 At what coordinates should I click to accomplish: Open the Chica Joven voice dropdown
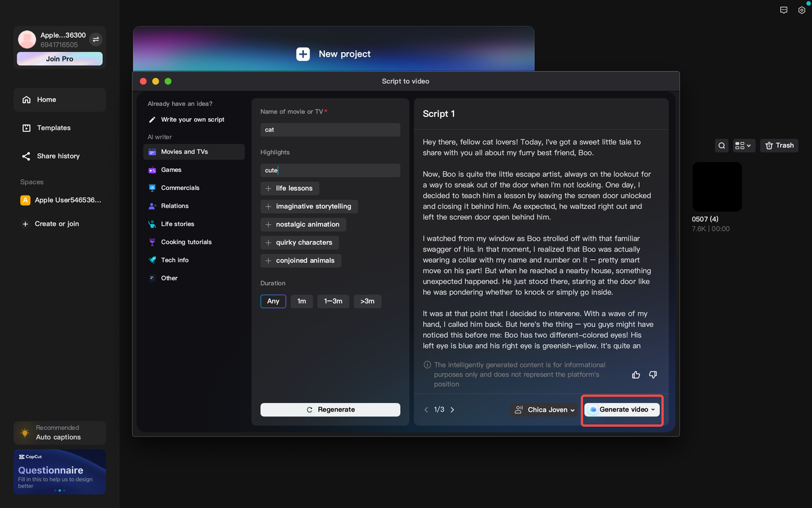(x=546, y=410)
